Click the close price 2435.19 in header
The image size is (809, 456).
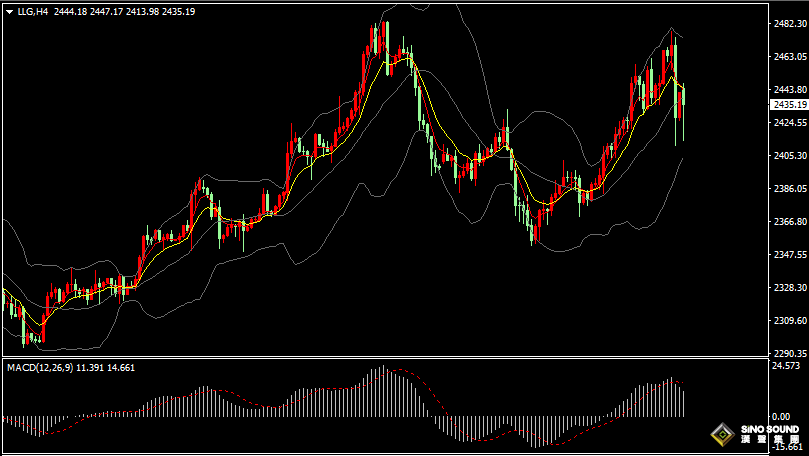click(x=177, y=11)
